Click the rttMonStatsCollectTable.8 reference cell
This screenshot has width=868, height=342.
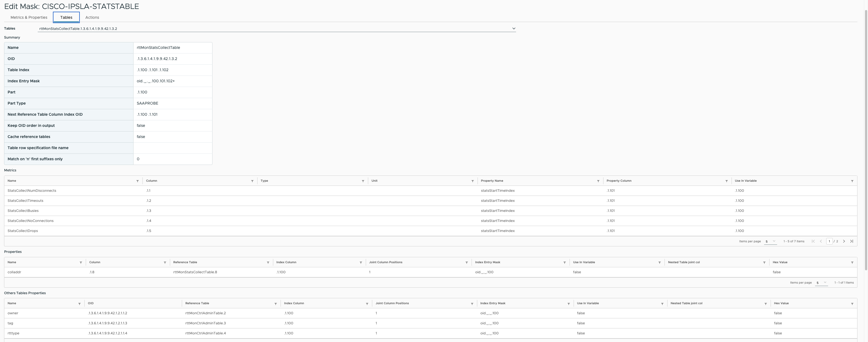(x=195, y=272)
